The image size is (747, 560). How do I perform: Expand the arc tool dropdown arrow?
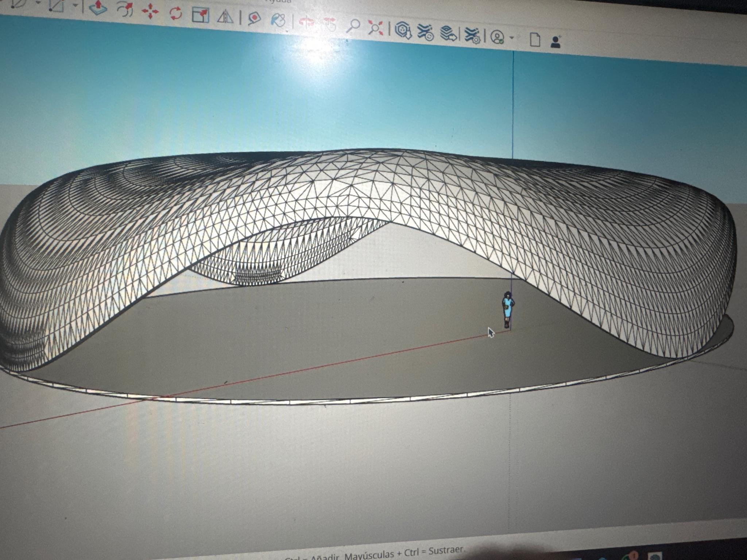click(x=38, y=3)
